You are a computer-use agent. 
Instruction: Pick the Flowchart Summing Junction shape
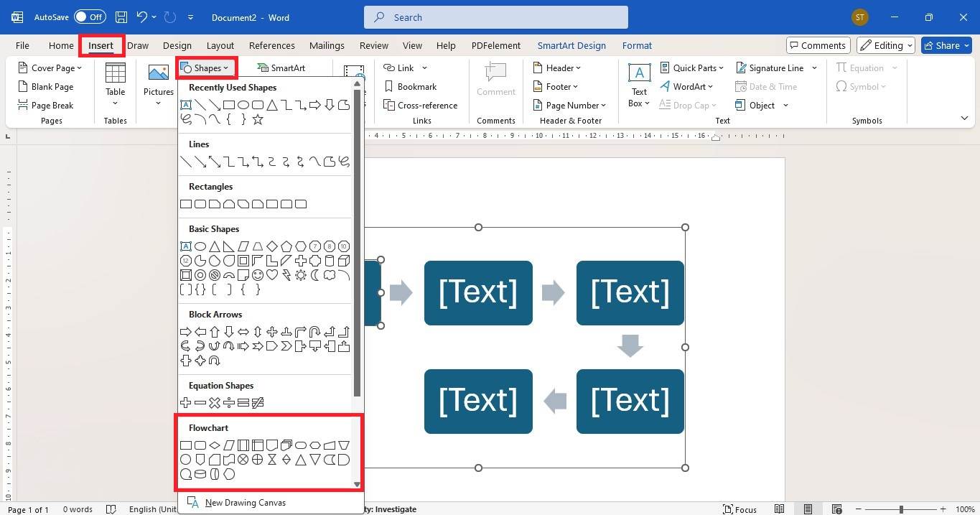(243, 460)
